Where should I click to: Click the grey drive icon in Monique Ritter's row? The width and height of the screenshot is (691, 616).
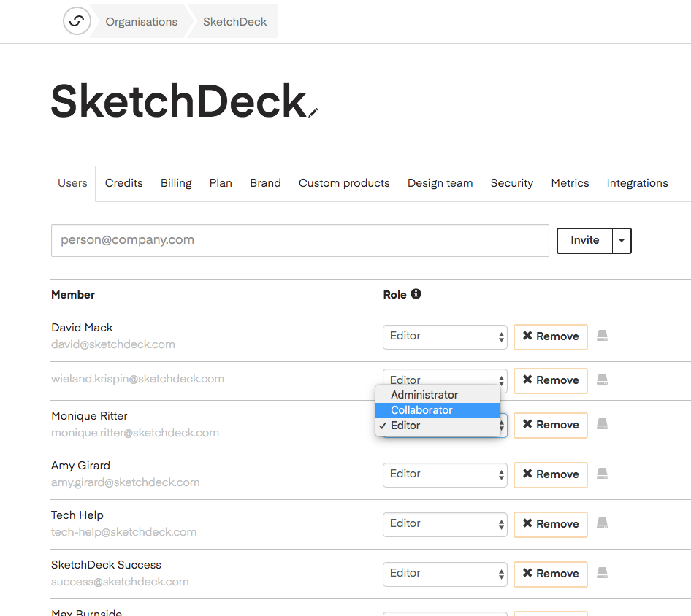(x=602, y=423)
